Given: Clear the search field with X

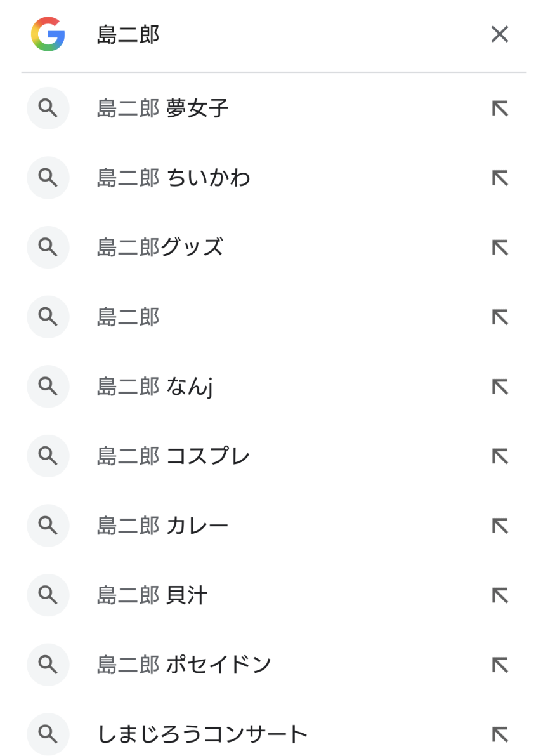Looking at the screenshot, I should pyautogui.click(x=500, y=34).
